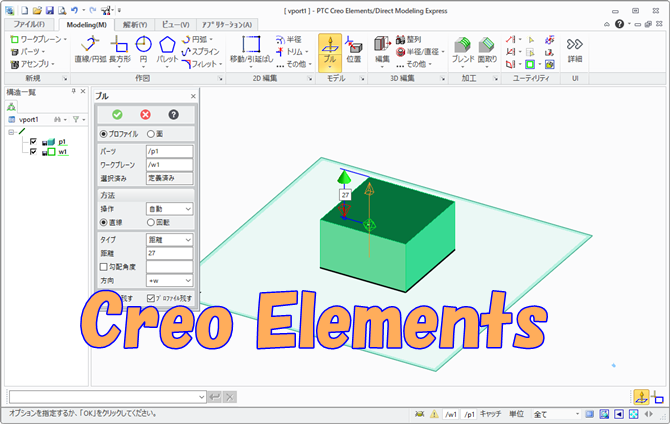The height and width of the screenshot is (424, 670).
Task: Uncheck the p1 part checkbox
Action: (33, 141)
